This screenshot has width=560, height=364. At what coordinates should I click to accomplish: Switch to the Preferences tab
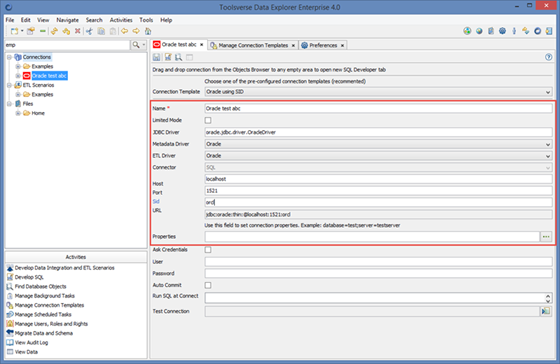(323, 45)
